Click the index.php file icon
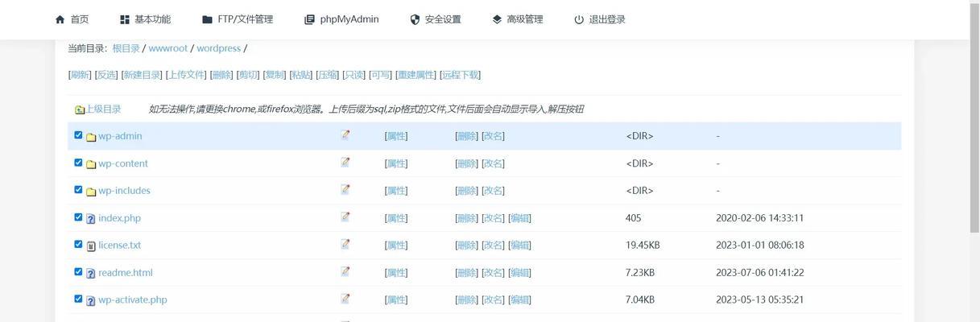The width and height of the screenshot is (980, 322). pyautogui.click(x=91, y=219)
